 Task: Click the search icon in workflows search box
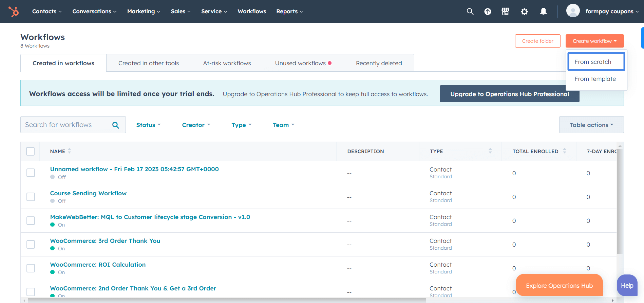pos(116,125)
